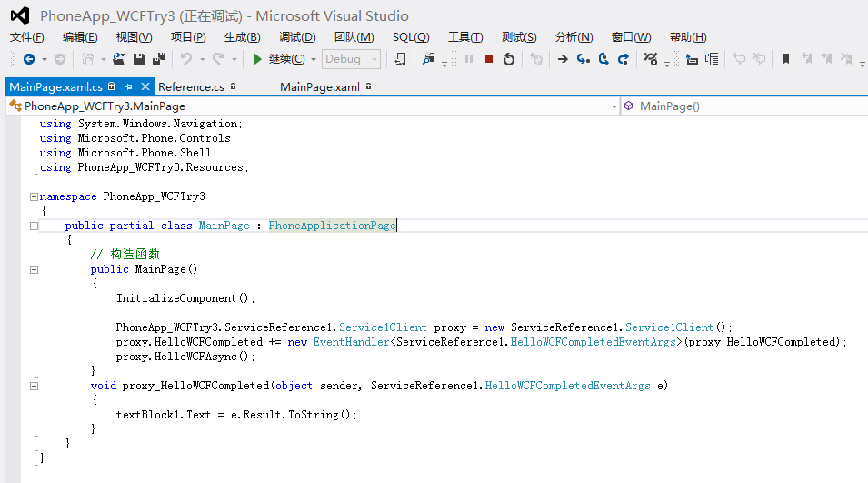Click the Navigate Forward arrow icon

pyautogui.click(x=60, y=59)
